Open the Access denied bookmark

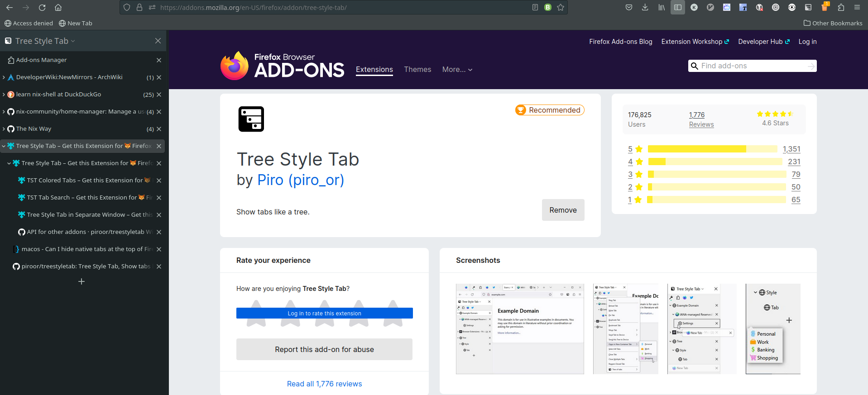tap(29, 23)
